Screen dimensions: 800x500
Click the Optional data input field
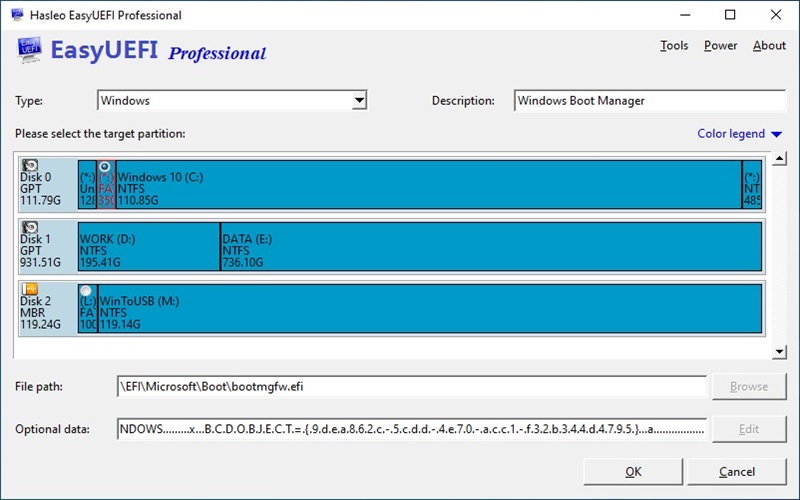pos(412,429)
